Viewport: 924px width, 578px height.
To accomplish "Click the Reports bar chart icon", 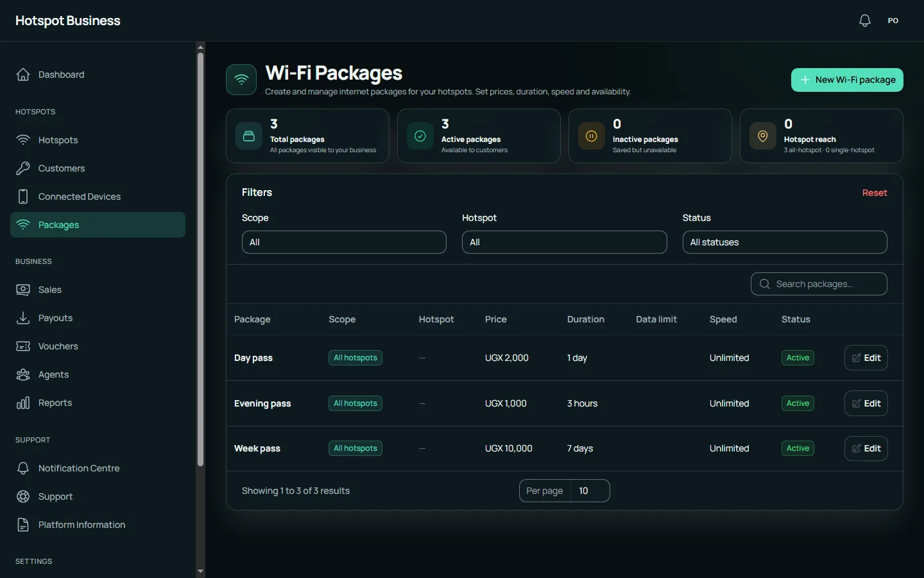I will [x=23, y=403].
